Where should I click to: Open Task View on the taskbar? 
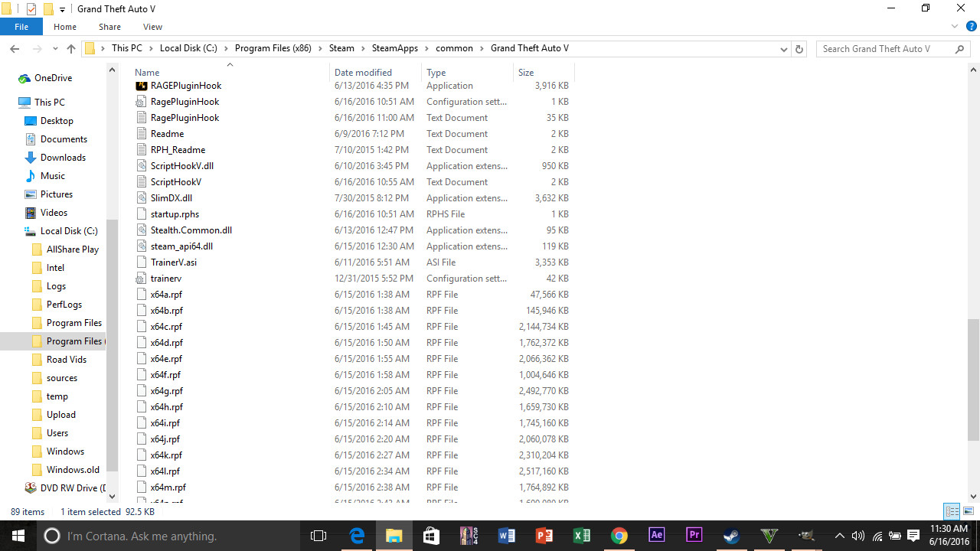pyautogui.click(x=318, y=536)
